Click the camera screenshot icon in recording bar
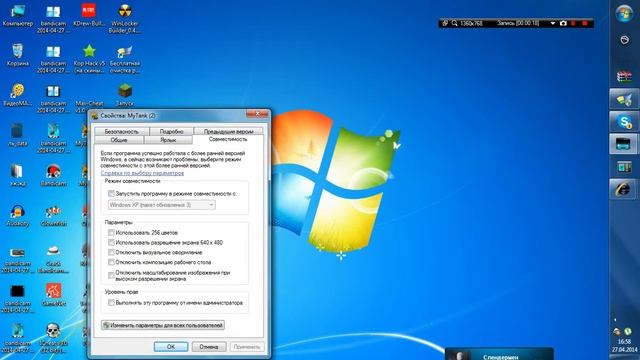Image resolution: width=640 pixels, height=360 pixels. click(563, 23)
